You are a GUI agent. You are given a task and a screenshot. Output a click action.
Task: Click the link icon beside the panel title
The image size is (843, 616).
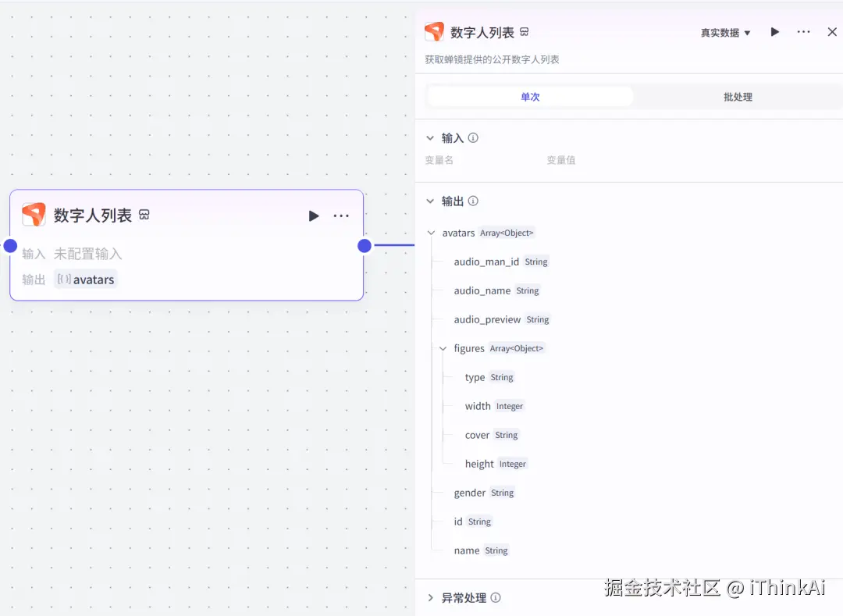click(523, 31)
